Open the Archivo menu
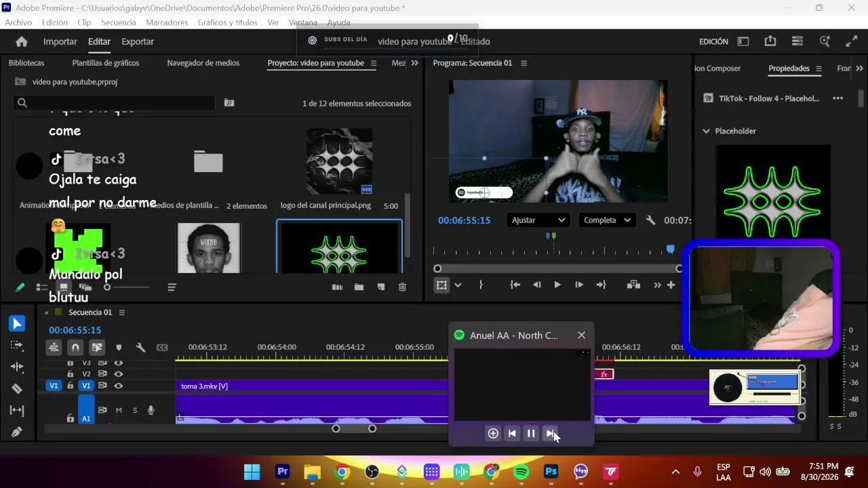The height and width of the screenshot is (488, 868). click(18, 22)
